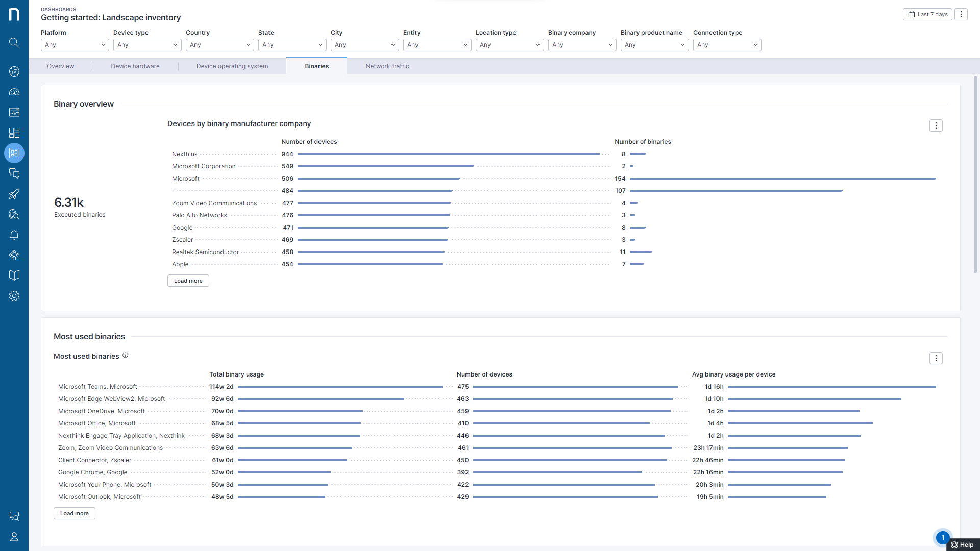
Task: Open the gauge speedometer sidebar icon
Action: [x=14, y=92]
